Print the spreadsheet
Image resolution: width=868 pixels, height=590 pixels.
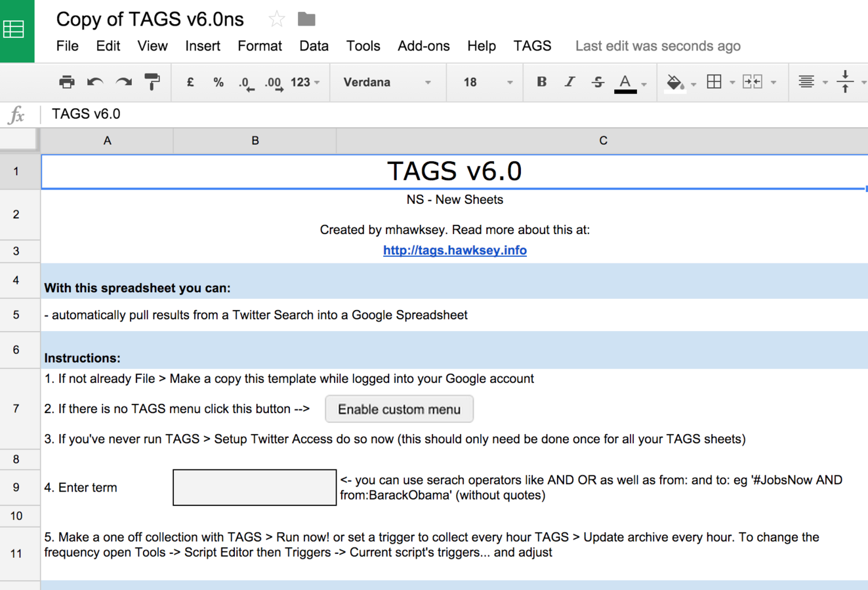tap(67, 82)
